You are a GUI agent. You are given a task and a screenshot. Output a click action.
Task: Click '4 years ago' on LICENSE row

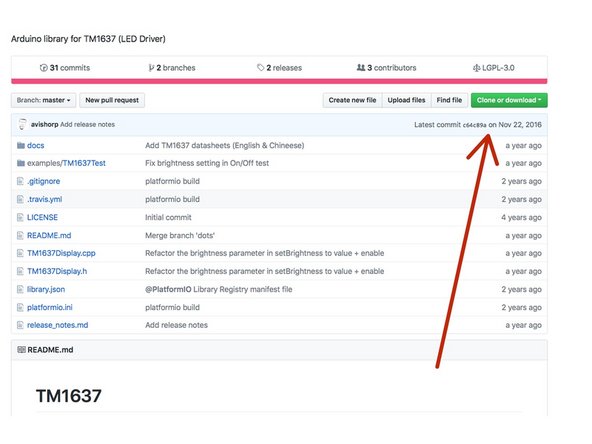521,217
